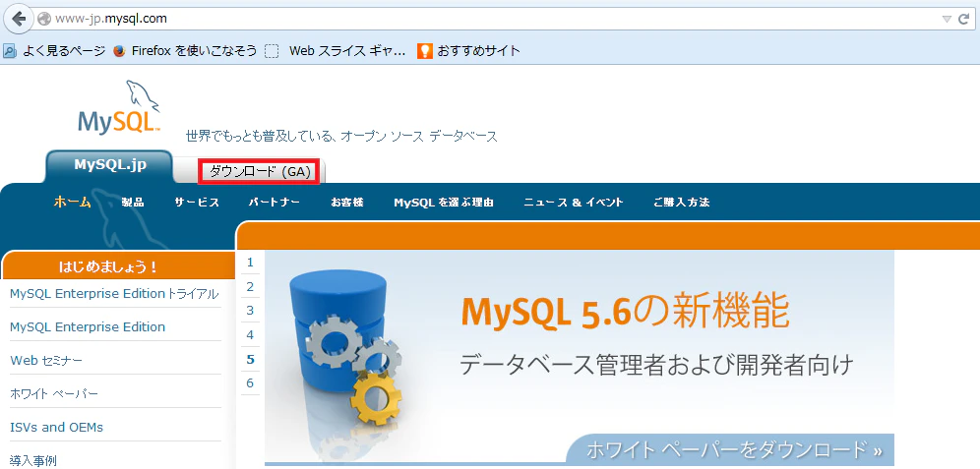The width and height of the screenshot is (980, 469).
Task: Open the ホーム navigation item
Action: [x=73, y=202]
